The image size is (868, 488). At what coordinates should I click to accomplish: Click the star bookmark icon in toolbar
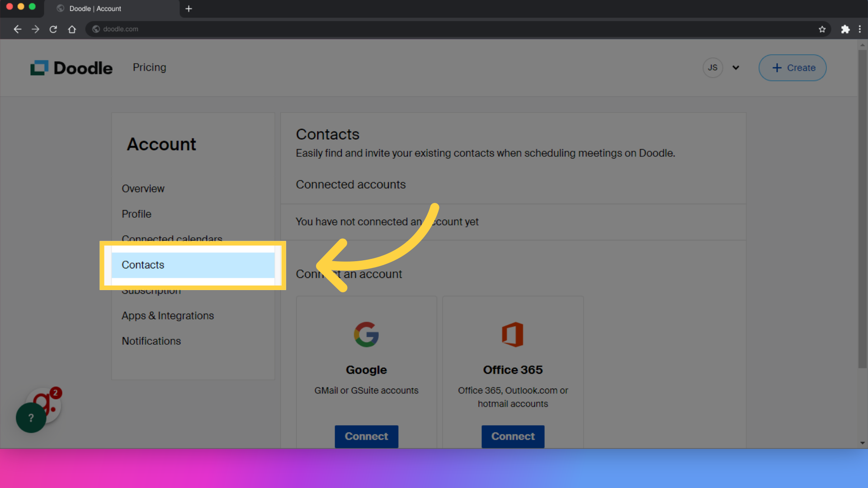coord(823,28)
